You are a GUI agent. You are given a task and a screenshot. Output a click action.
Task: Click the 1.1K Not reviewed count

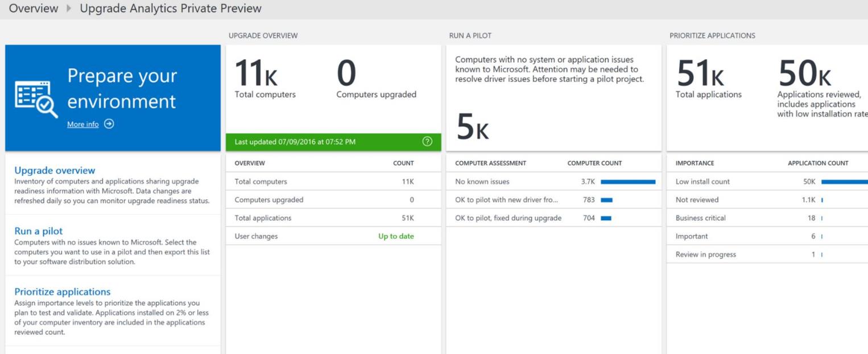(809, 200)
